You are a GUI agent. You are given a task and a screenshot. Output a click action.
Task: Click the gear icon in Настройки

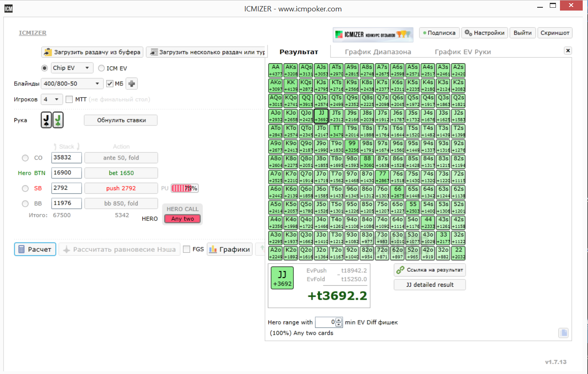coord(468,33)
